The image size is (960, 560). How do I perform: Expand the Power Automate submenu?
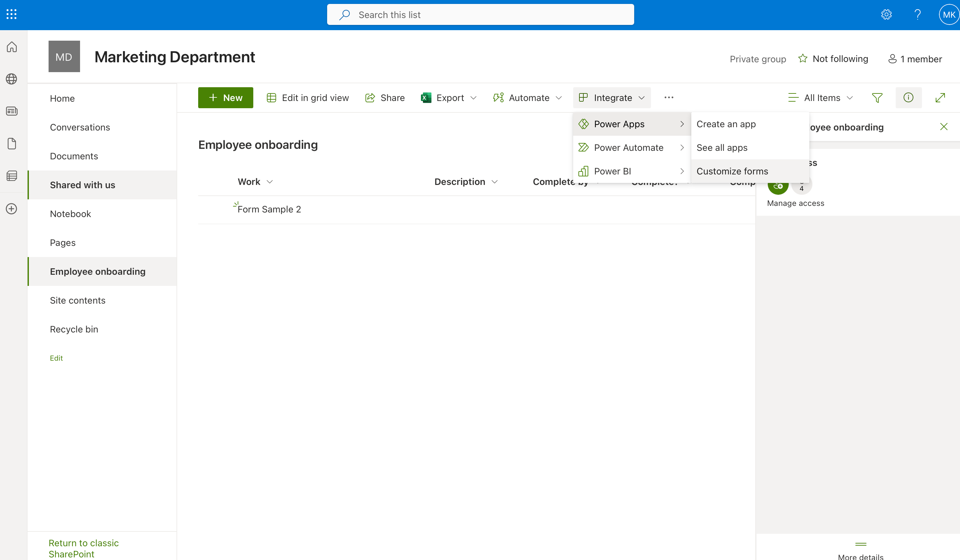[x=629, y=147]
